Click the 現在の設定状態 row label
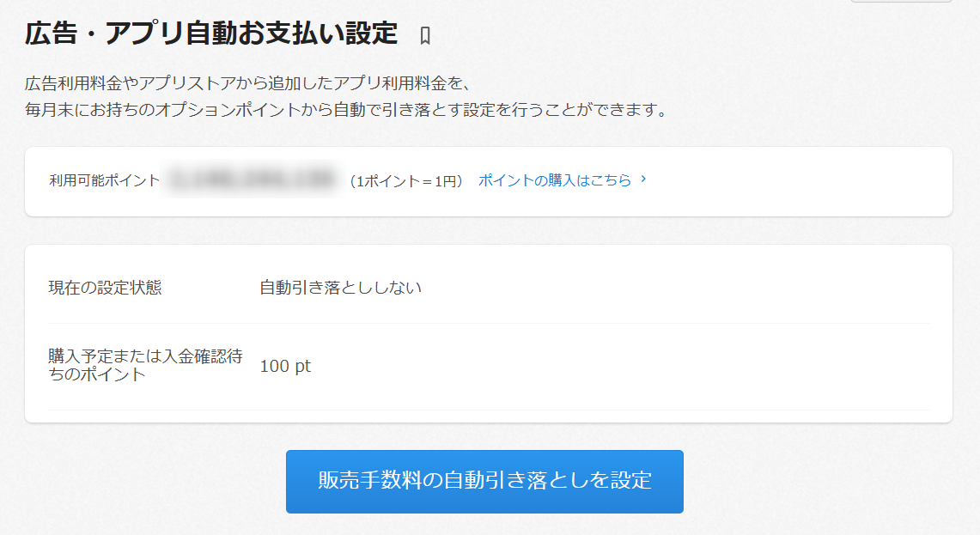 coord(105,288)
